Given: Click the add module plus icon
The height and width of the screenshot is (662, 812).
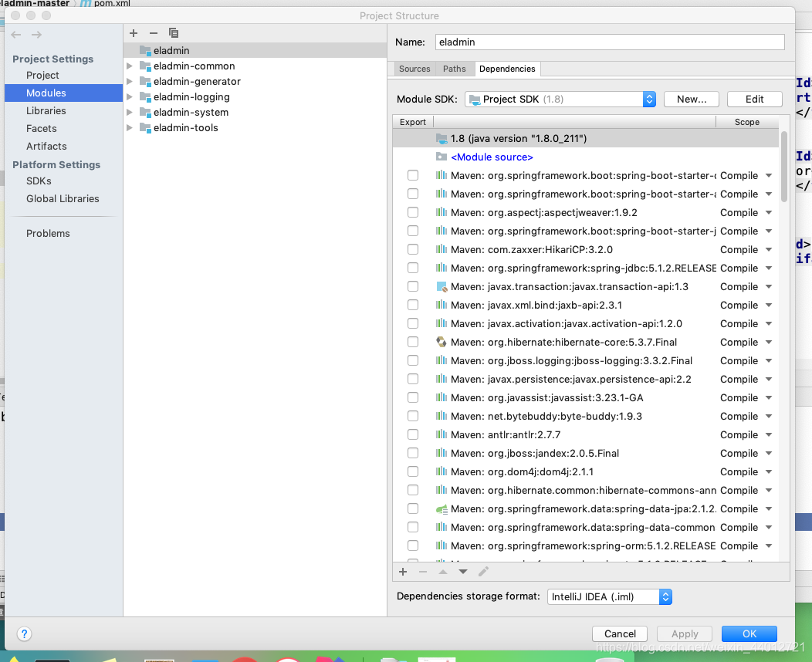Looking at the screenshot, I should click(134, 33).
